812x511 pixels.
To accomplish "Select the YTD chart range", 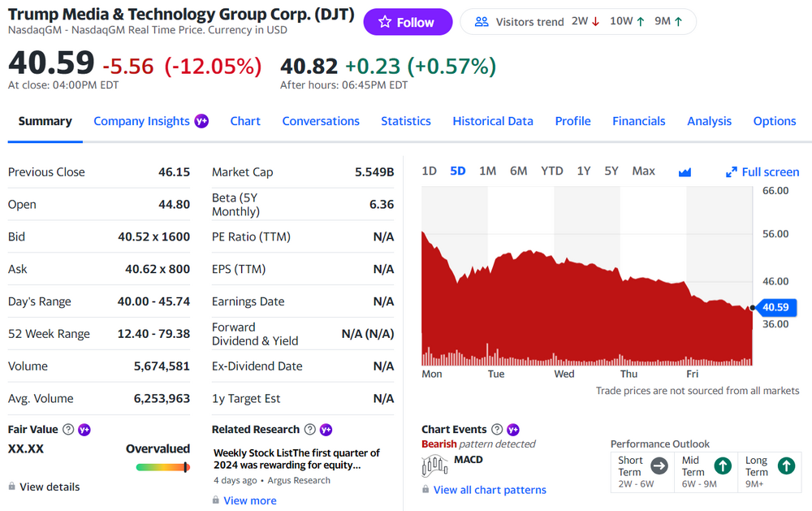I will pos(551,171).
